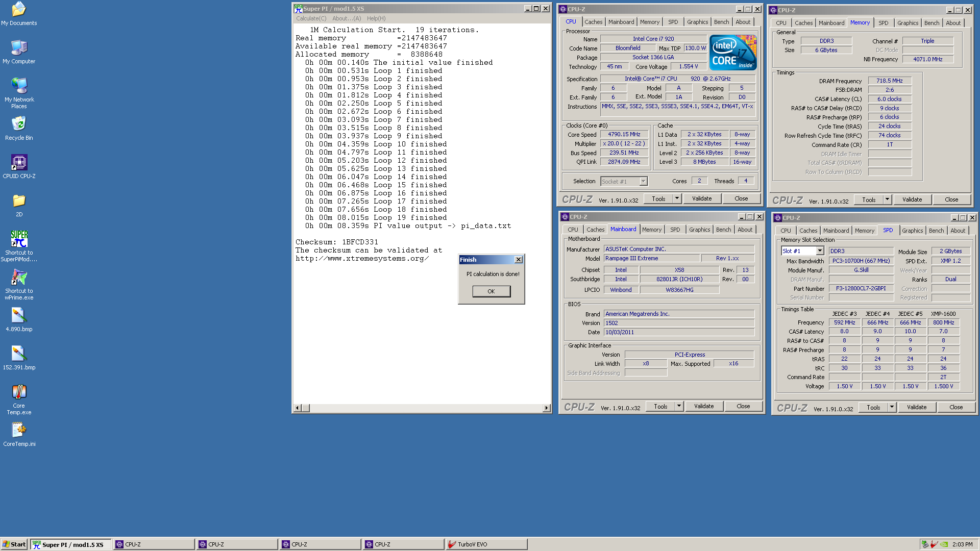Click the xtremesystems.org URL text
The image size is (980, 551).
(x=362, y=259)
